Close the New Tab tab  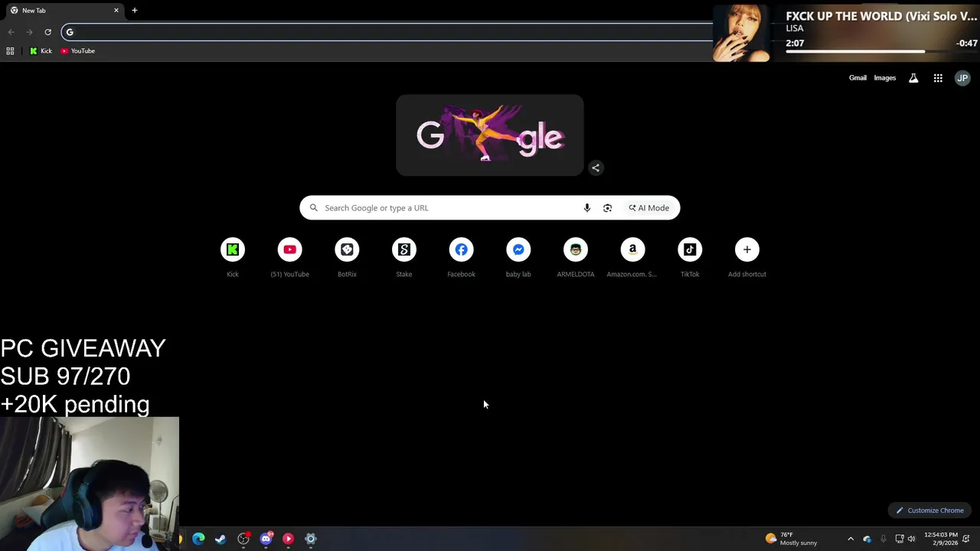coord(116,11)
